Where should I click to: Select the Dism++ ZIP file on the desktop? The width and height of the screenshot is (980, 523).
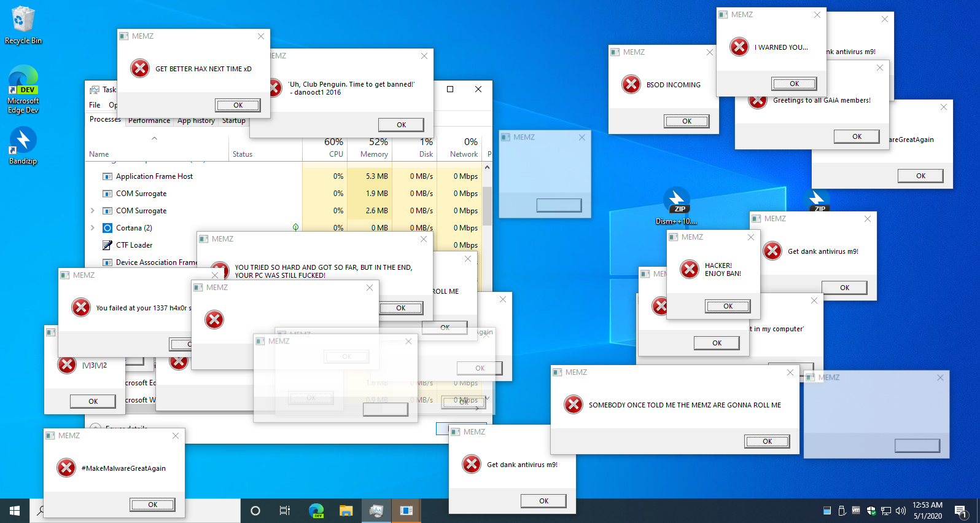[x=676, y=206]
